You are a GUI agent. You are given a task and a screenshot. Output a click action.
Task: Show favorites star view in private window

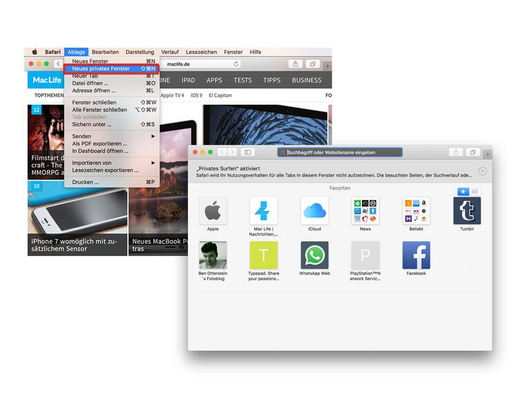463,191
